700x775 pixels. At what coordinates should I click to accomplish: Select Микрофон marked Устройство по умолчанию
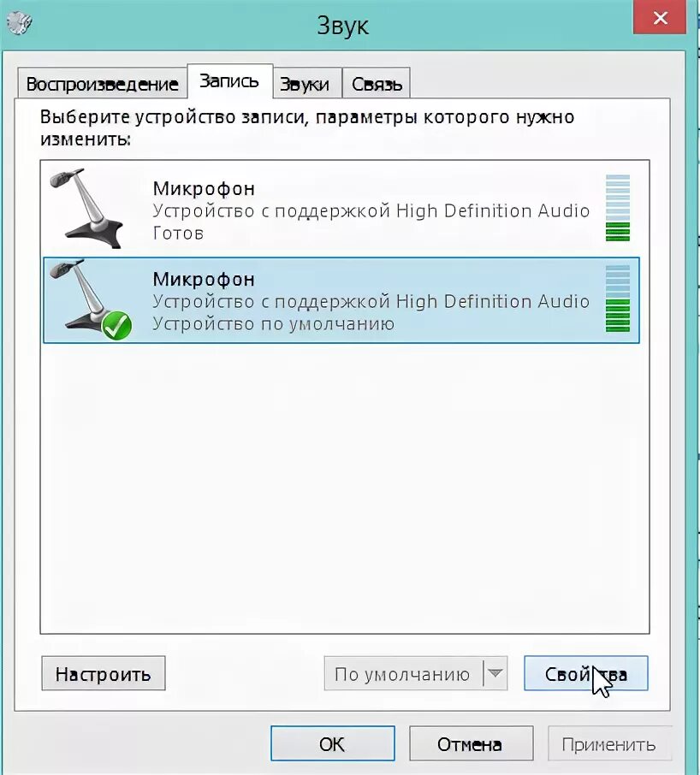(341, 300)
